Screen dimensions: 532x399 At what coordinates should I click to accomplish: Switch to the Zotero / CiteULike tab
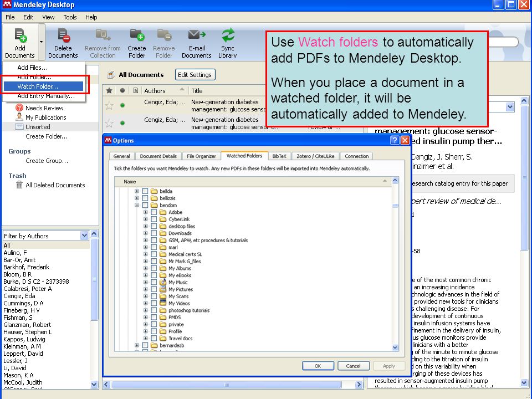pyautogui.click(x=315, y=156)
